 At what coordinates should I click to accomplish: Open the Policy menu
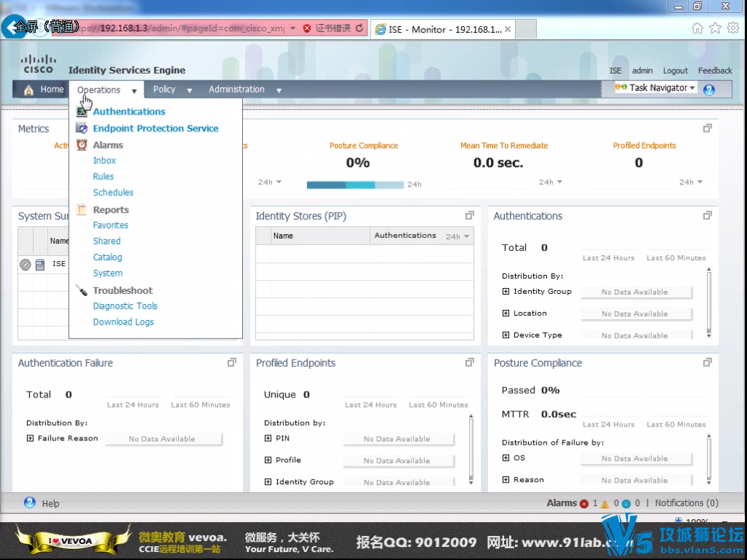166,88
